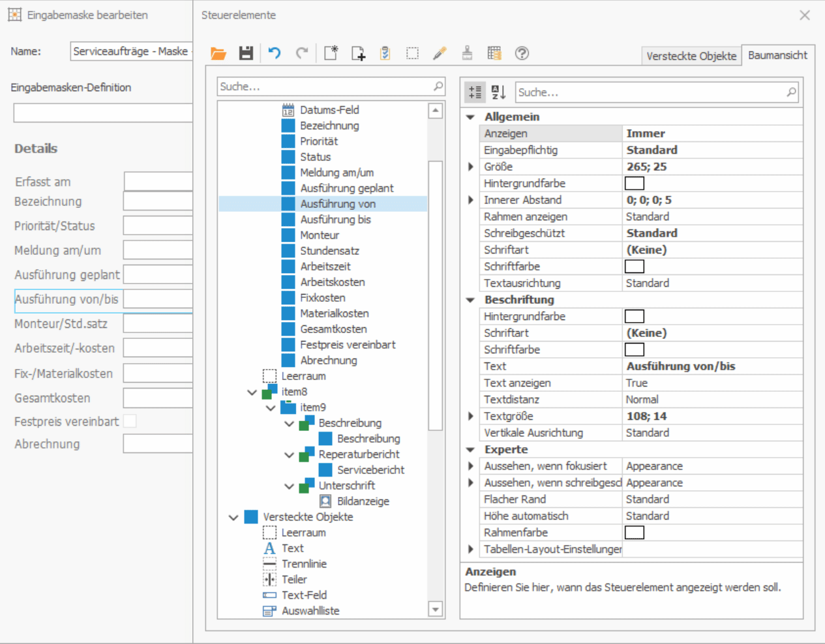Image resolution: width=825 pixels, height=644 pixels.
Task: Click the highlighter pen toolbar icon
Action: [440, 53]
